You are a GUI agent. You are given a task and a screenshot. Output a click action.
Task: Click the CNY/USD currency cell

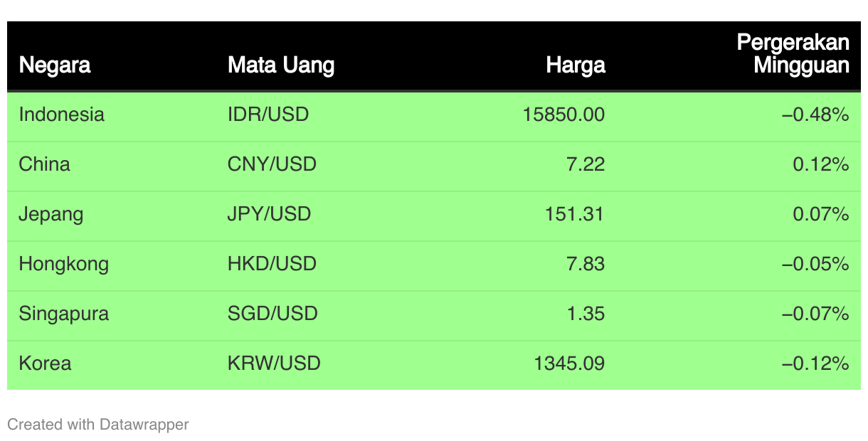272,164
